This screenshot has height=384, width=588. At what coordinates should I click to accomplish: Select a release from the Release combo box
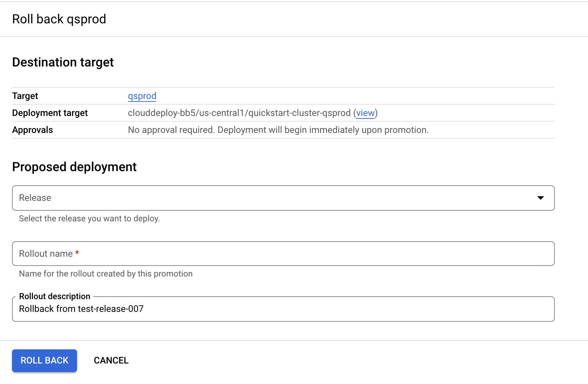click(x=283, y=198)
